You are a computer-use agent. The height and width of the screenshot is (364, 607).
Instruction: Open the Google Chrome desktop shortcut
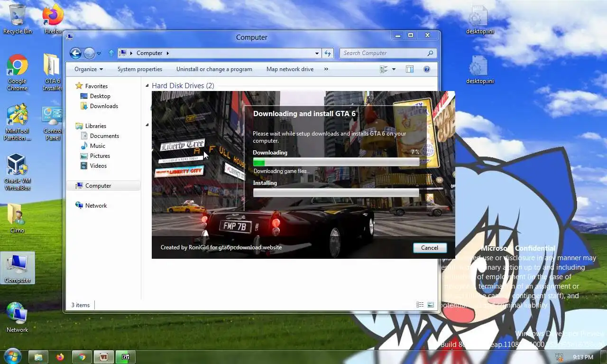[18, 72]
